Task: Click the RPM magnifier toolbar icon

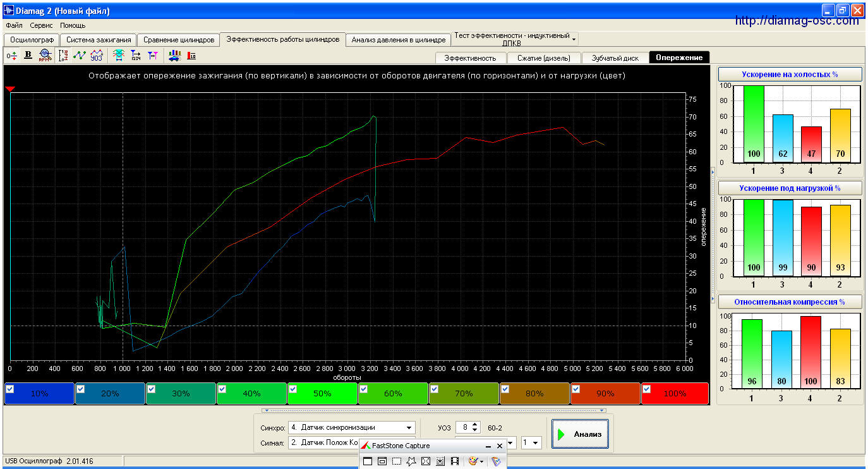Action: (45, 56)
